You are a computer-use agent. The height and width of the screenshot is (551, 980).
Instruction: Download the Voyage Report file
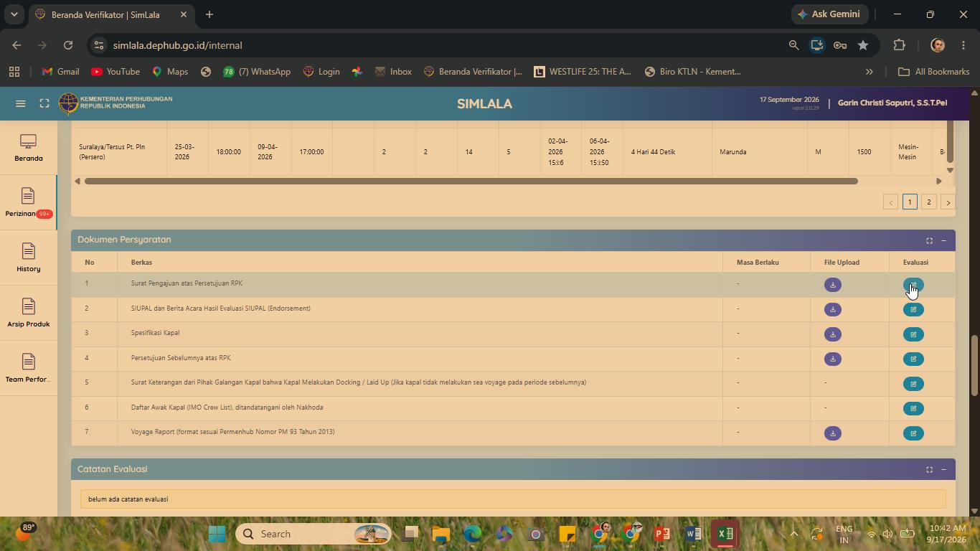click(832, 433)
